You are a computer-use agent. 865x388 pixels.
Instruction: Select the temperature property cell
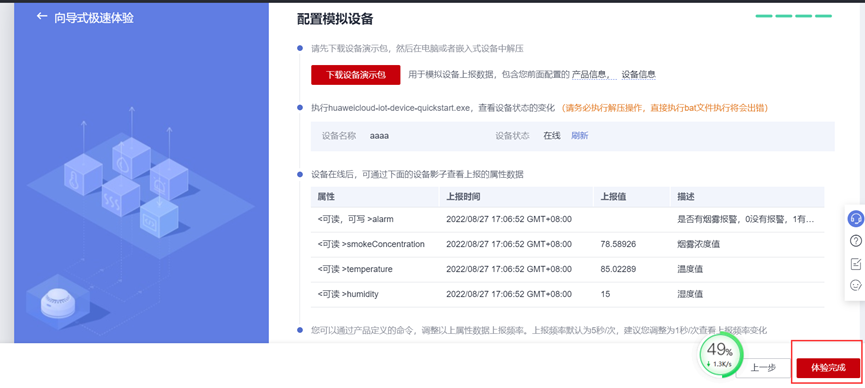click(355, 269)
